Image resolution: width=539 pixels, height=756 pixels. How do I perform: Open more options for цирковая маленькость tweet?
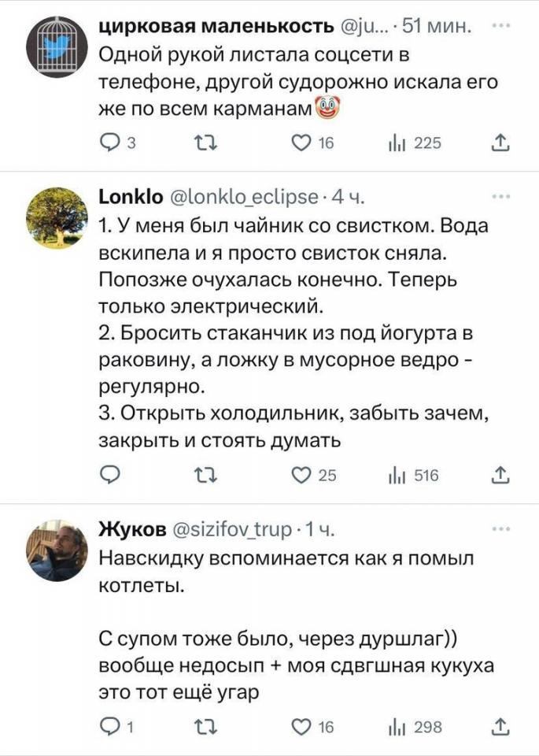[499, 24]
